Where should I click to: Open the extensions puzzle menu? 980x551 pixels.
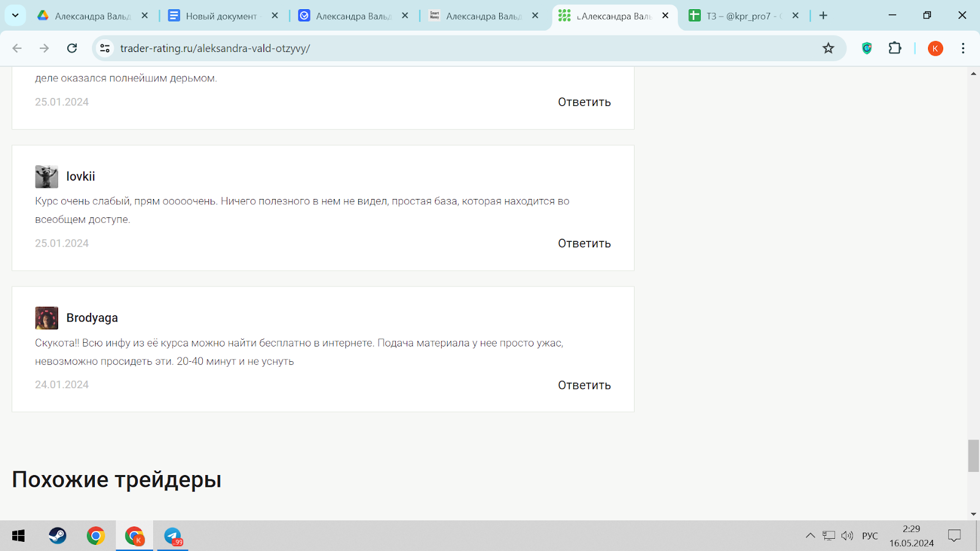click(x=895, y=48)
